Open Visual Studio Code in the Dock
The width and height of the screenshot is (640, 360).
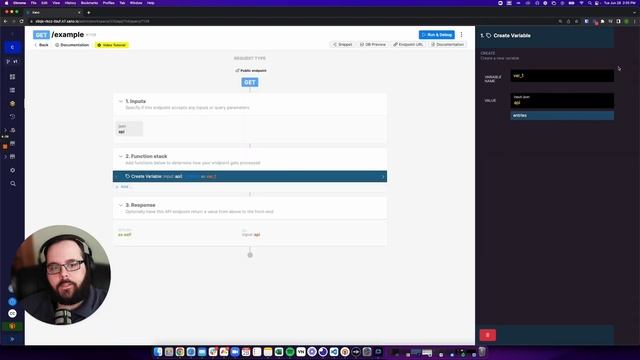pos(334,352)
